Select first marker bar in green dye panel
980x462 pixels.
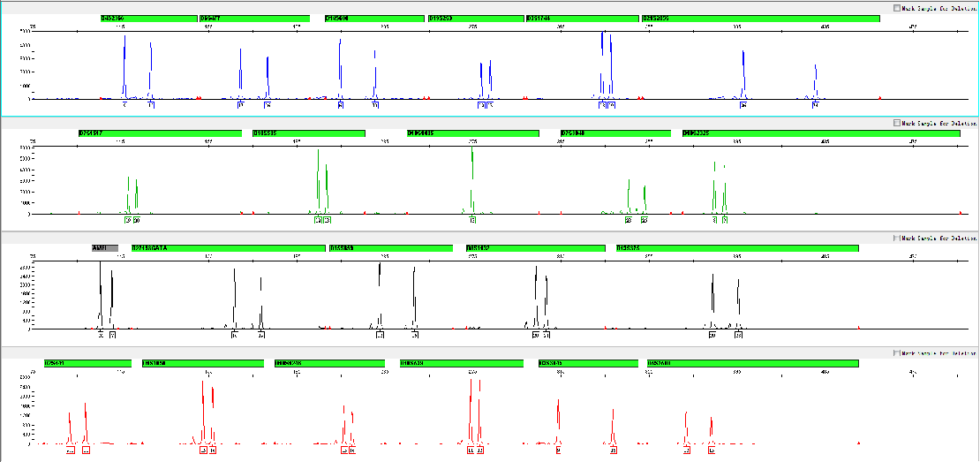tap(160, 133)
